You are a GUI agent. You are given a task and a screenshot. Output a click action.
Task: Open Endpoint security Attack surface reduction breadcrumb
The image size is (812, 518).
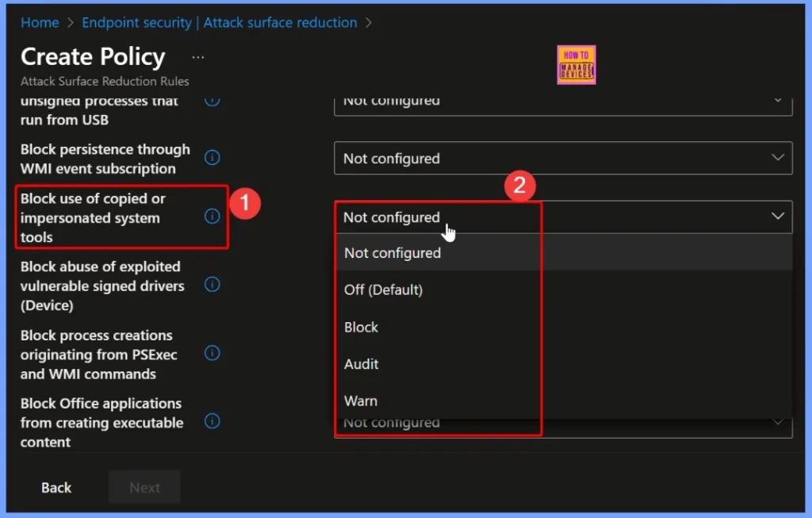pos(219,22)
